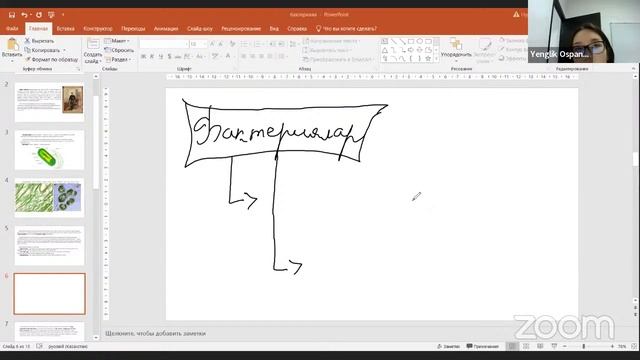Open the Файл tab
This screenshot has height=360, width=640.
coord(12,29)
